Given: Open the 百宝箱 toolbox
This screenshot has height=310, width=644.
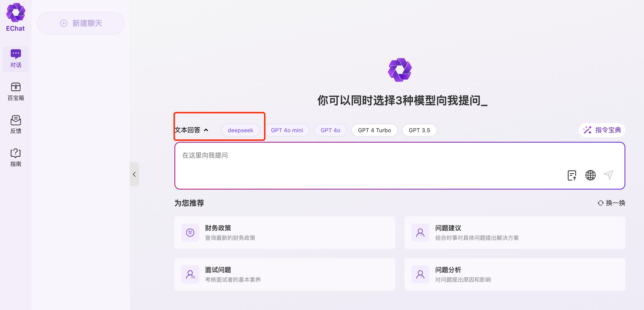Looking at the screenshot, I should coord(16,91).
